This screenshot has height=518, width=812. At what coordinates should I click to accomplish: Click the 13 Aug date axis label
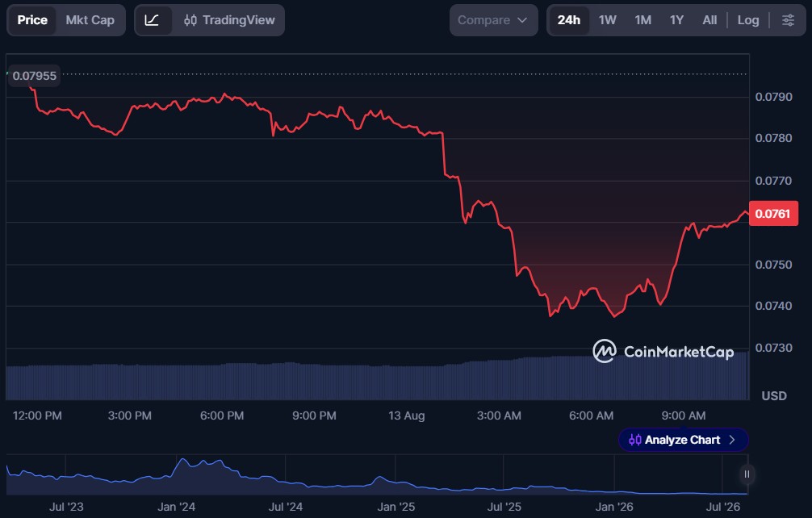[x=407, y=416]
